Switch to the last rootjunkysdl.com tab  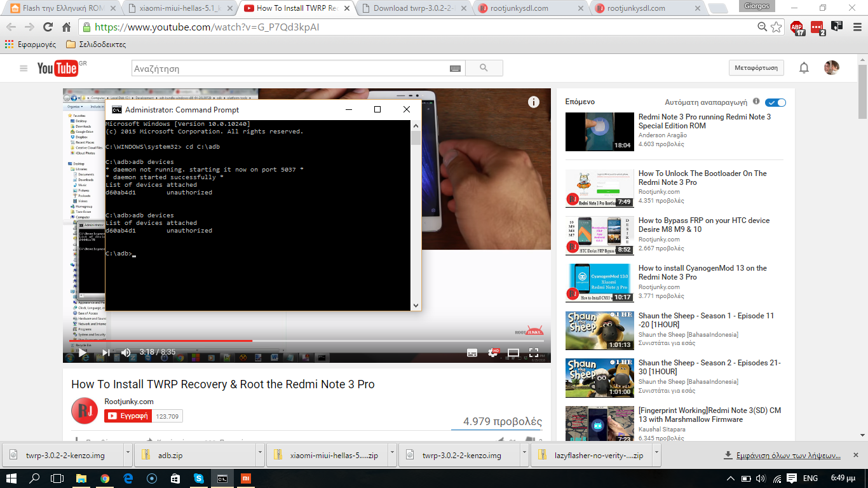pyautogui.click(x=648, y=9)
